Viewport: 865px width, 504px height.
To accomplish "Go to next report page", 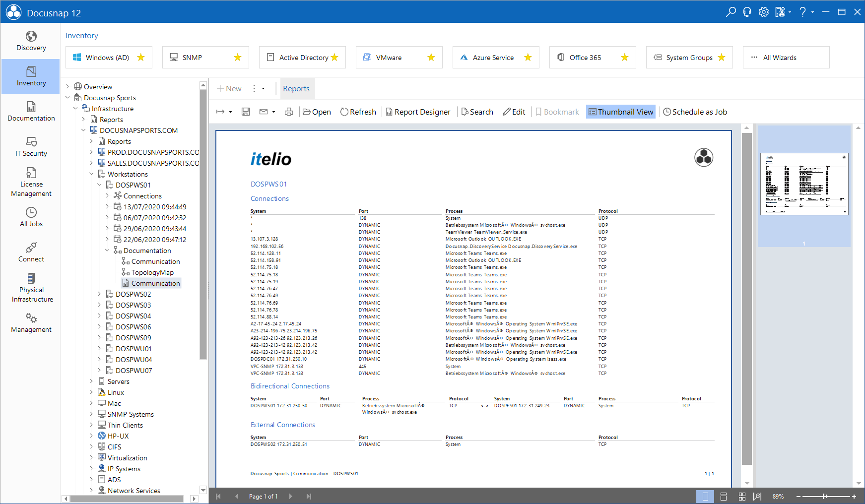I will pos(290,496).
